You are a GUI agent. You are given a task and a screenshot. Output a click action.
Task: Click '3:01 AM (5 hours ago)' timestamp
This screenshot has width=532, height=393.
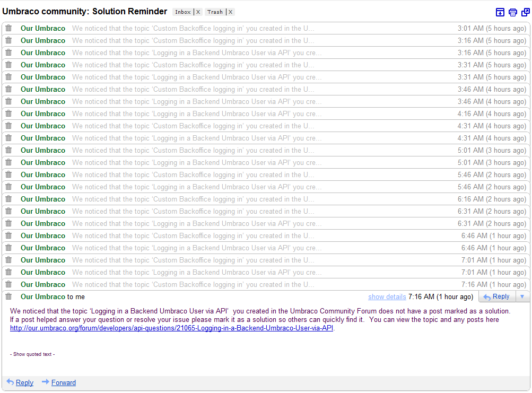point(492,29)
